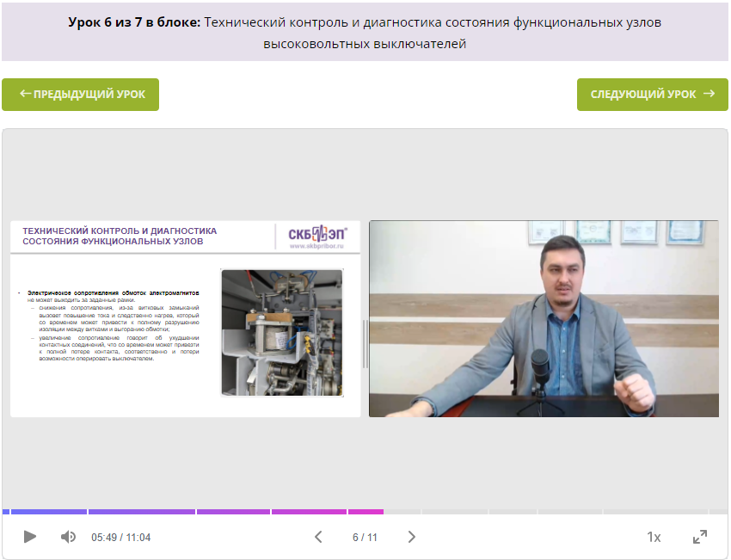Play the lecture video
This screenshot has width=731, height=560.
coord(30,537)
